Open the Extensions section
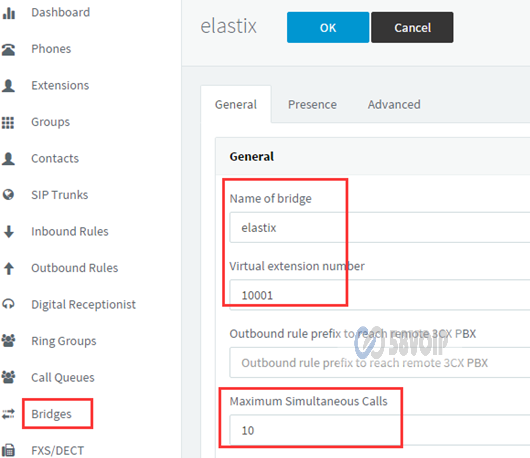 point(60,86)
